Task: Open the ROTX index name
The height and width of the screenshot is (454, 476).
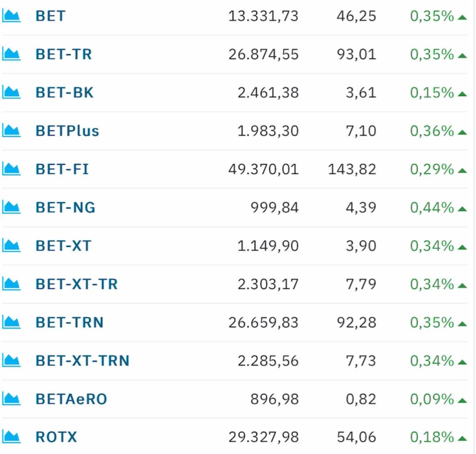Action: click(x=56, y=437)
